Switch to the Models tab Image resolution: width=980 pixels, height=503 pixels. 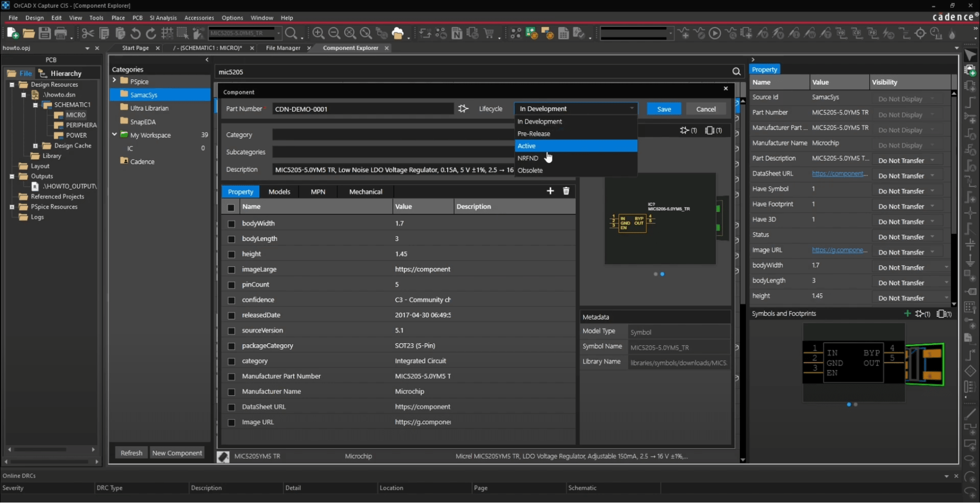[x=279, y=192]
